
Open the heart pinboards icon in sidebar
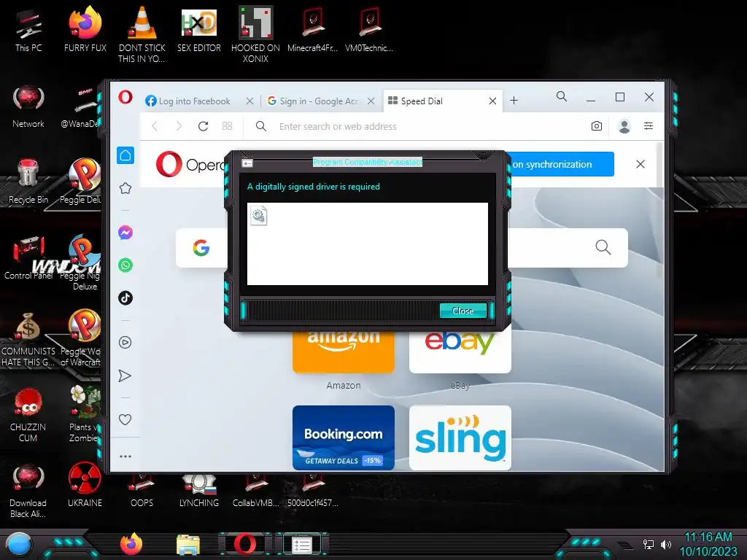pos(125,419)
